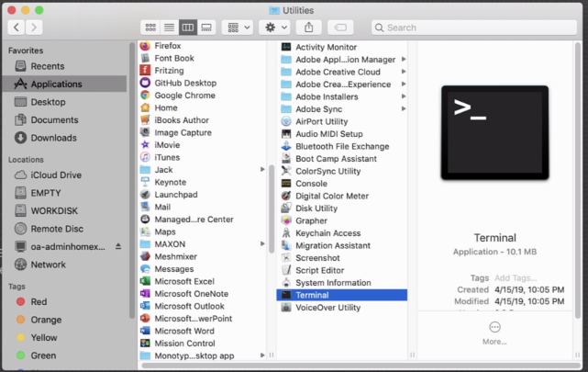Select the Firefox app icon
Image resolution: width=588 pixels, height=372 pixels.
click(x=145, y=45)
